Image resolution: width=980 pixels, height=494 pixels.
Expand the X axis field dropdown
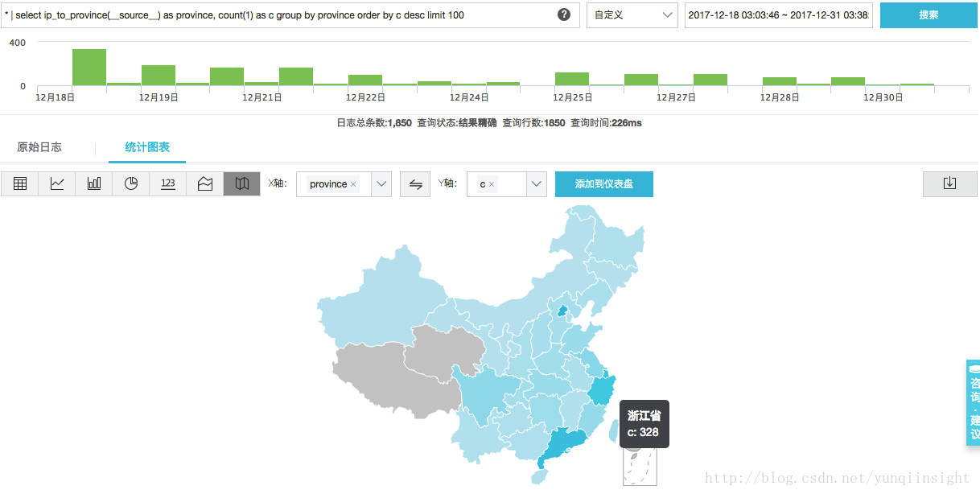(x=381, y=184)
